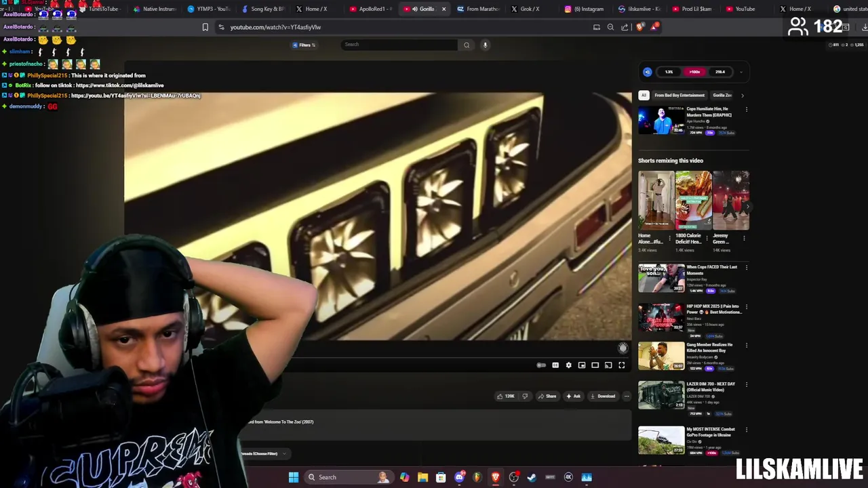The height and width of the screenshot is (488, 868).
Task: Switch to miniplayer mode
Action: (582, 365)
